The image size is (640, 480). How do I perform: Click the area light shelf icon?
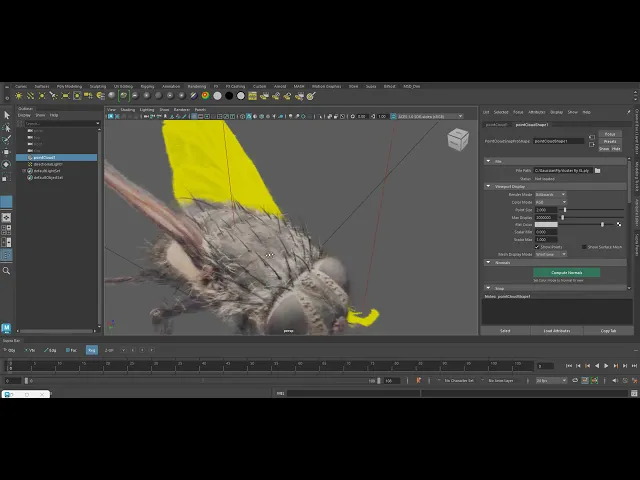[65, 96]
